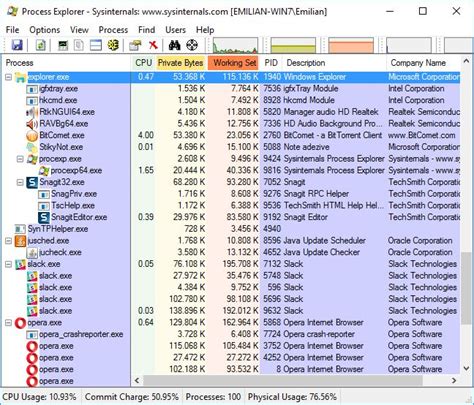Viewport: 474px width, 405px height.
Task: Click the 'CPU Usage: 10.93%' status entry
Action: [x=40, y=397]
